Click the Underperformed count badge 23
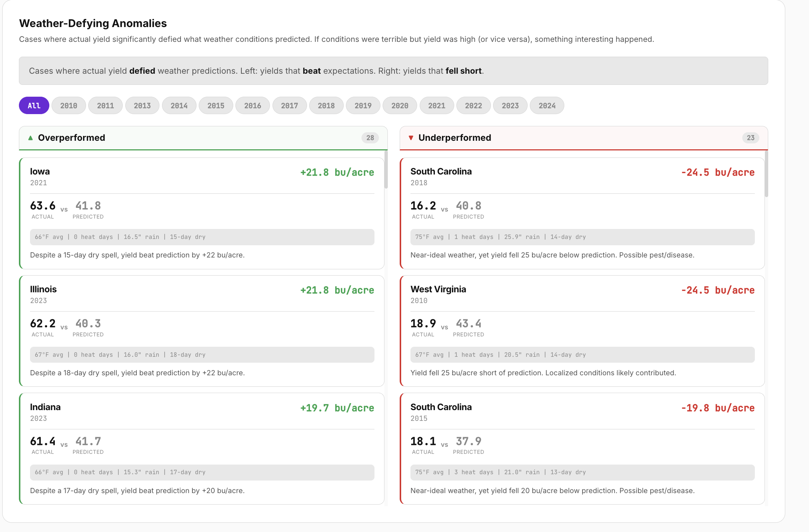 [750, 138]
